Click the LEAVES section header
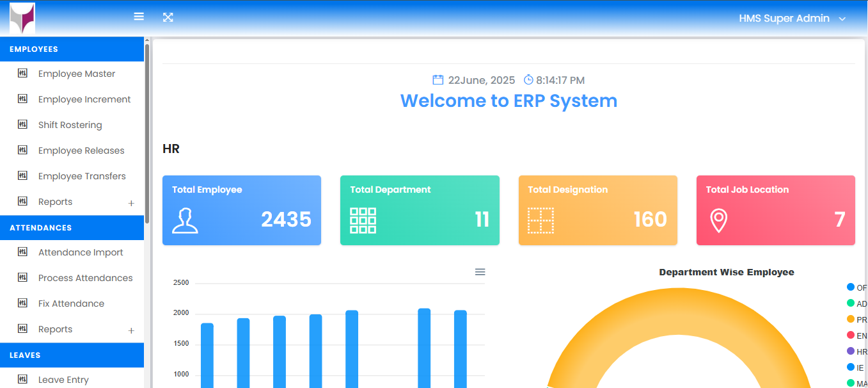Image resolution: width=868 pixels, height=388 pixels. (x=72, y=355)
